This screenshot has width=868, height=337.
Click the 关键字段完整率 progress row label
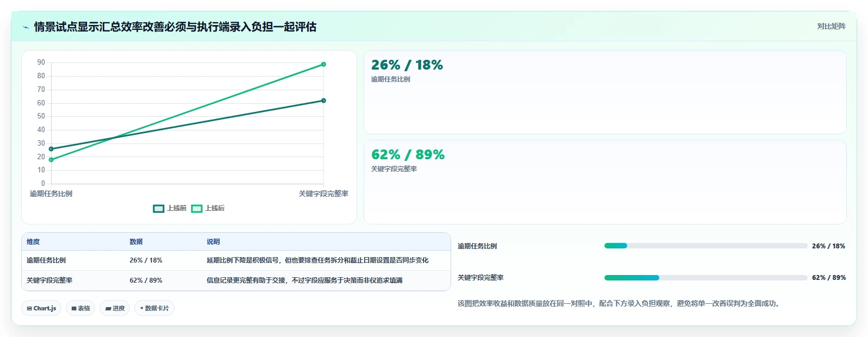[x=480, y=278]
